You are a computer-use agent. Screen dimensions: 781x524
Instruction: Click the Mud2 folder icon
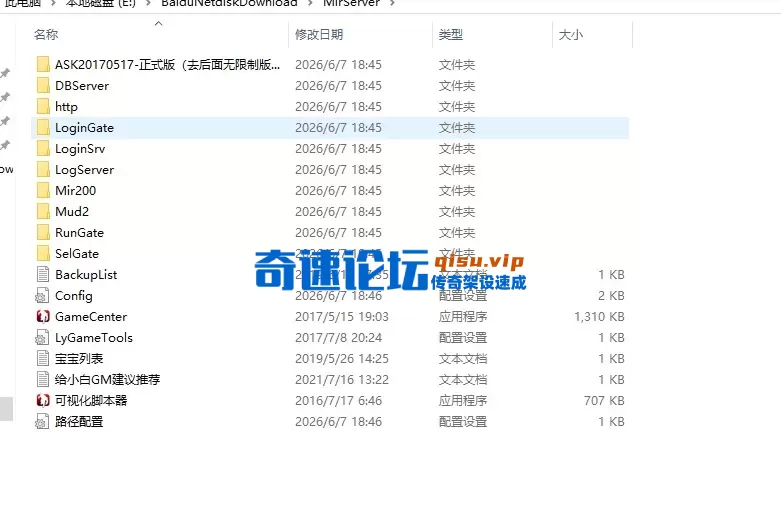43,212
